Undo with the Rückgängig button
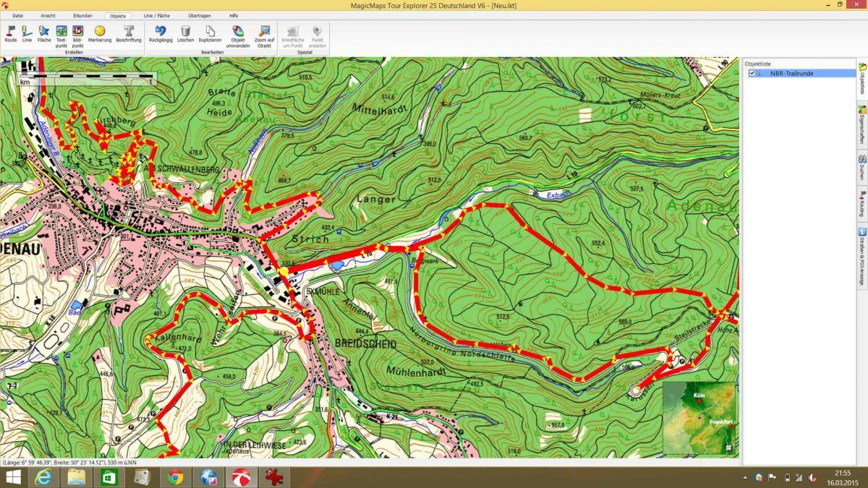The height and width of the screenshot is (488, 868). click(161, 34)
